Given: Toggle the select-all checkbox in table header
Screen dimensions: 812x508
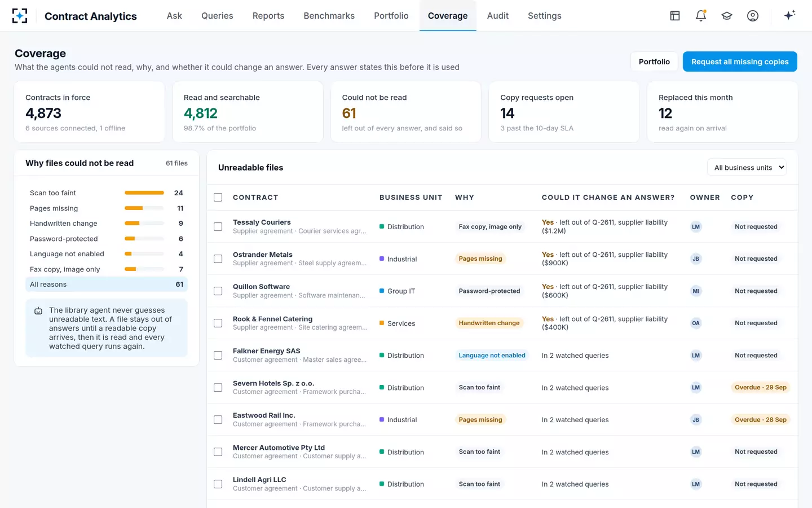Looking at the screenshot, I should pyautogui.click(x=218, y=198).
